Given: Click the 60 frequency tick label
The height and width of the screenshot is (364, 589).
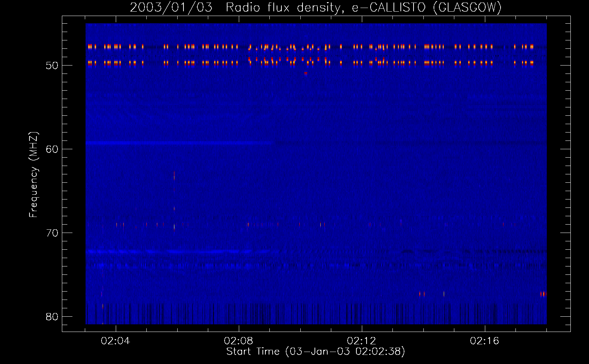Looking at the screenshot, I should click(x=52, y=150).
